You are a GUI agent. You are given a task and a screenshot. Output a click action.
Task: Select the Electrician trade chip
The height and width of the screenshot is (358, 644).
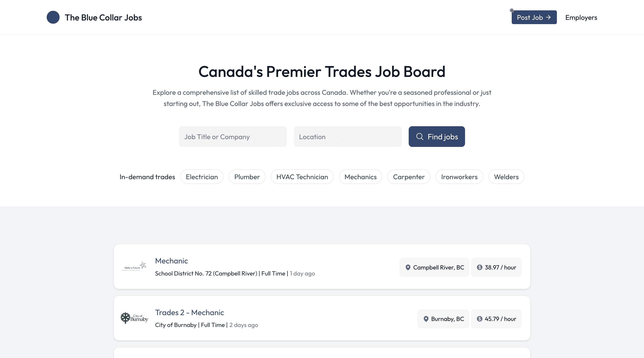point(202,177)
